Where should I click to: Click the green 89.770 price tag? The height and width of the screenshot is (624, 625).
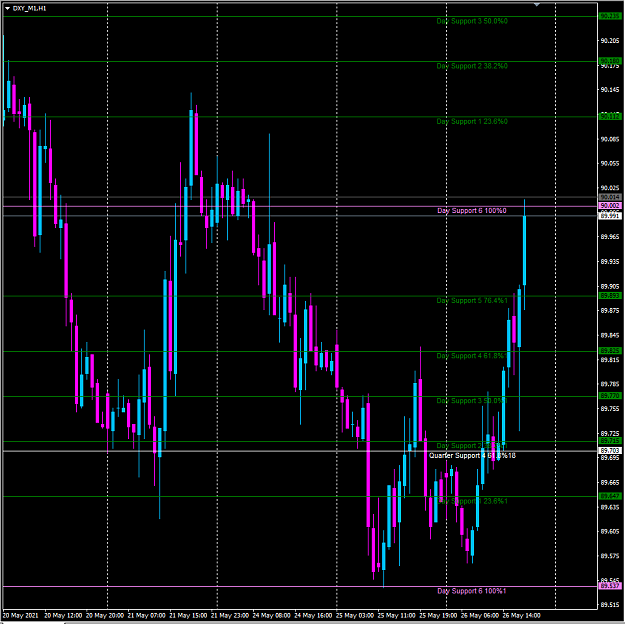point(610,396)
